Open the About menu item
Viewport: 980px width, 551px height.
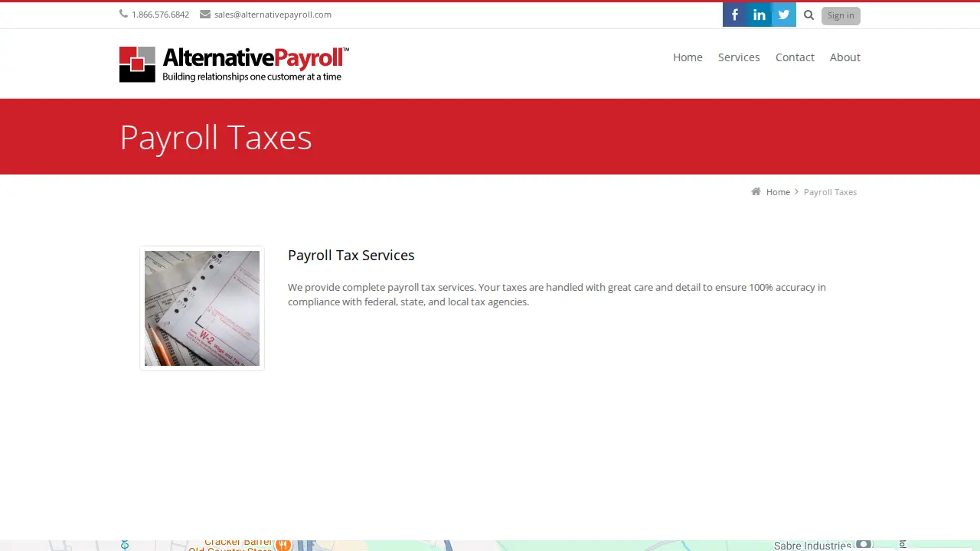click(x=845, y=57)
